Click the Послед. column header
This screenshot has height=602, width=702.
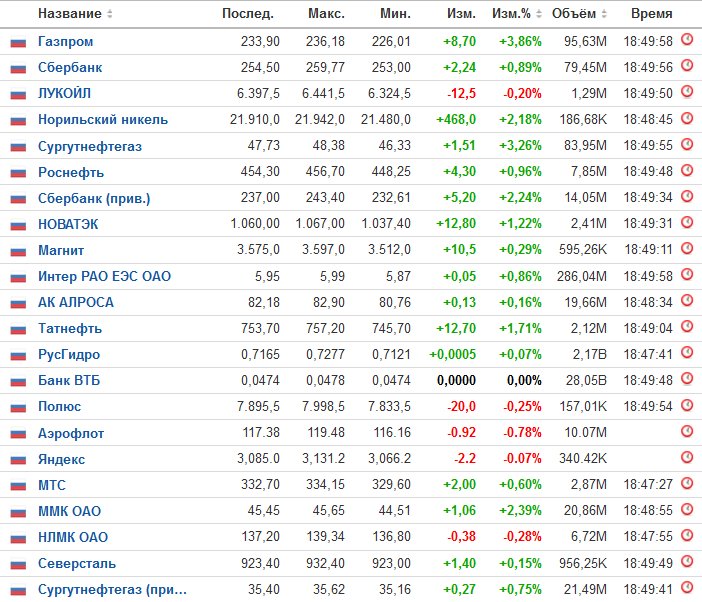(x=248, y=13)
